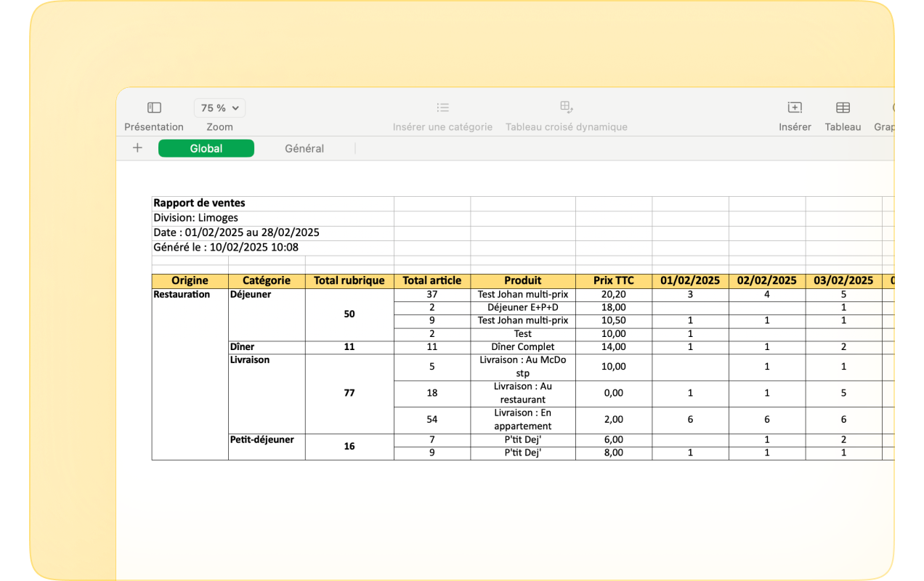Switch to the Général sheet tab
The width and height of the screenshot is (924, 581).
(304, 149)
